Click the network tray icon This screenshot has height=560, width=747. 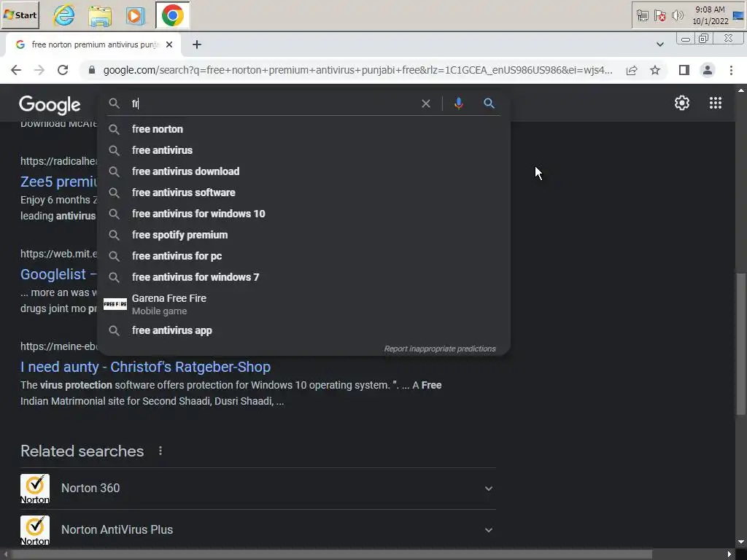642,16
